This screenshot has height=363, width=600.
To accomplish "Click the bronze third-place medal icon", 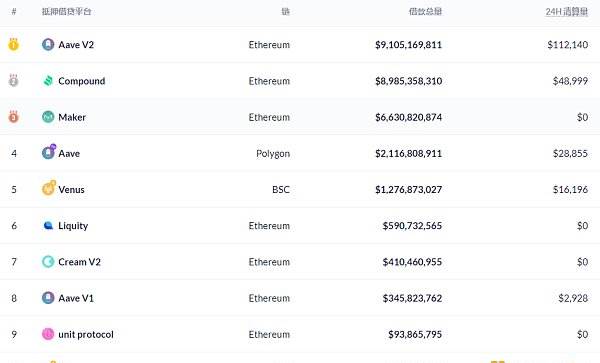I will 13,116.
